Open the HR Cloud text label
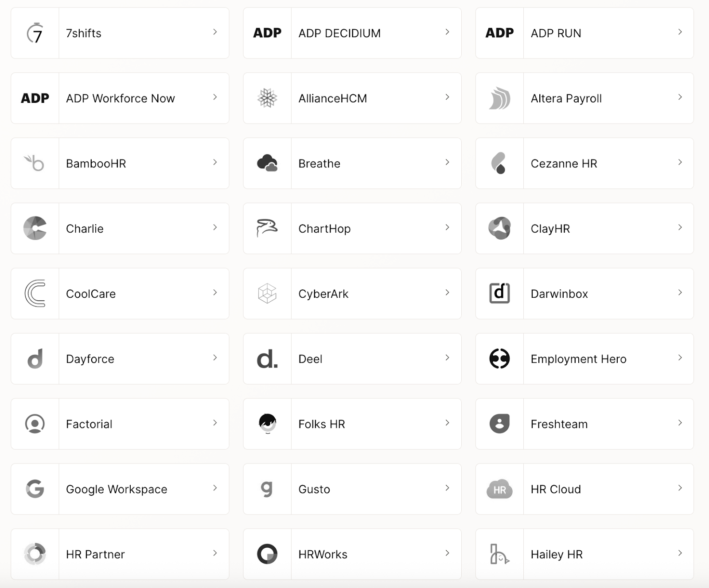 pyautogui.click(x=556, y=489)
